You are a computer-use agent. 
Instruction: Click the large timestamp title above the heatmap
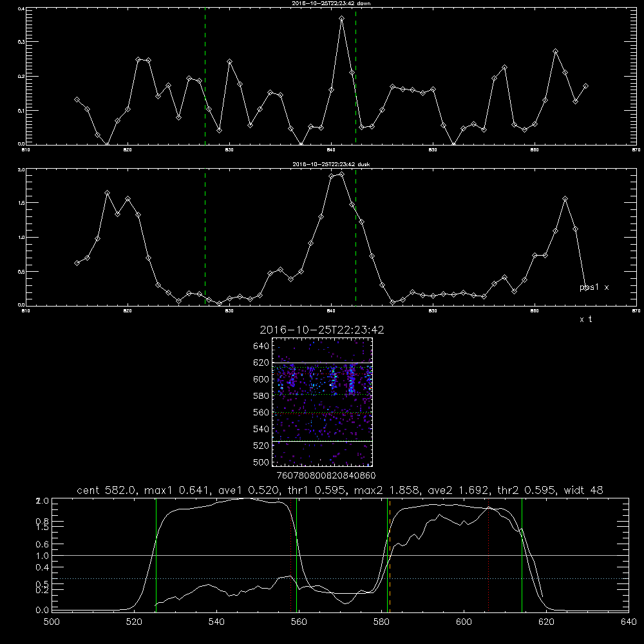click(x=322, y=330)
